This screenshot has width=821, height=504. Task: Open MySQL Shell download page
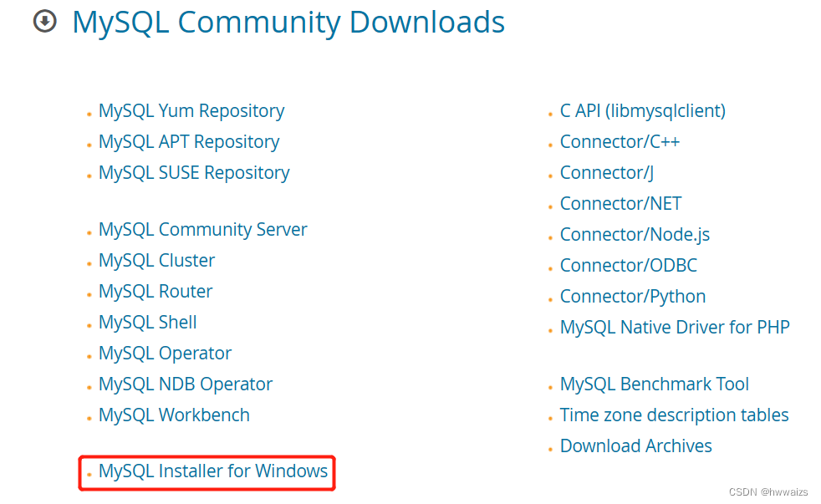click(x=148, y=322)
